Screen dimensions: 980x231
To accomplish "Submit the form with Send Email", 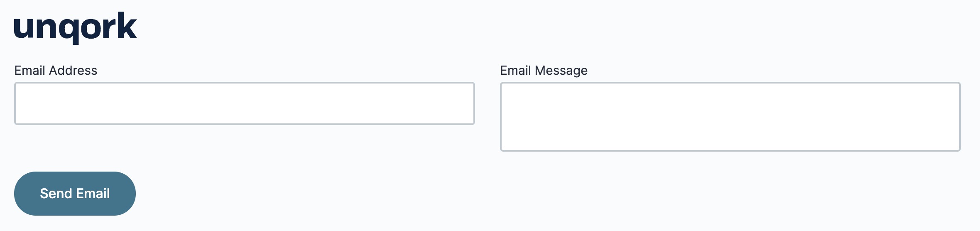I will point(75,194).
